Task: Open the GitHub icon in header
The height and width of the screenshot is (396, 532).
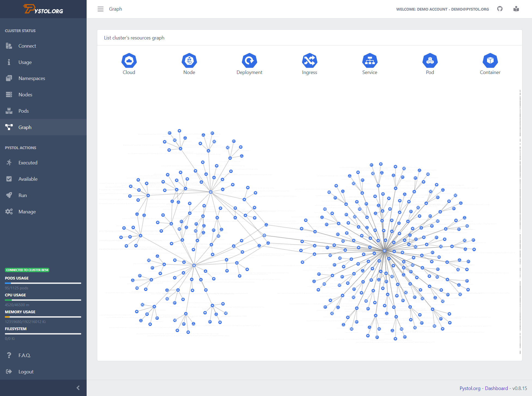Action: [500, 9]
